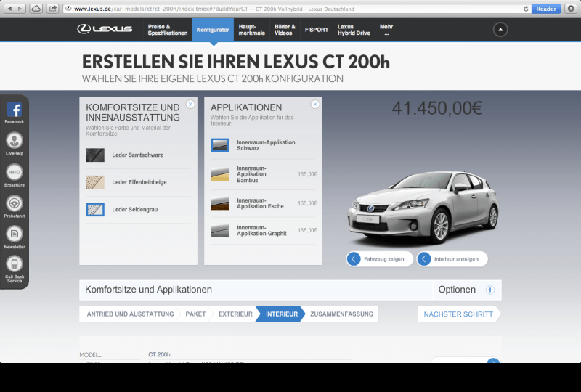The width and height of the screenshot is (581, 392).
Task: Open the Konfigurator tab
Action: click(x=213, y=30)
